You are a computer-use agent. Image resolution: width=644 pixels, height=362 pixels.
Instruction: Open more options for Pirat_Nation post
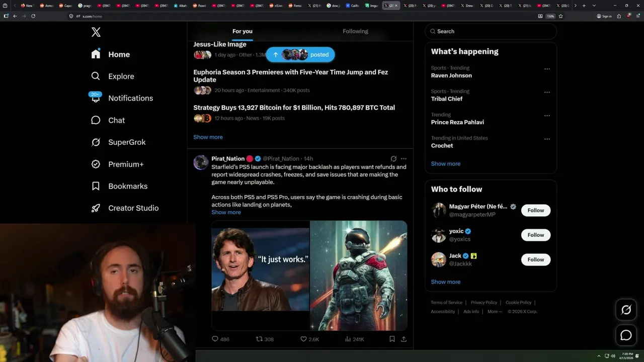pos(404,158)
